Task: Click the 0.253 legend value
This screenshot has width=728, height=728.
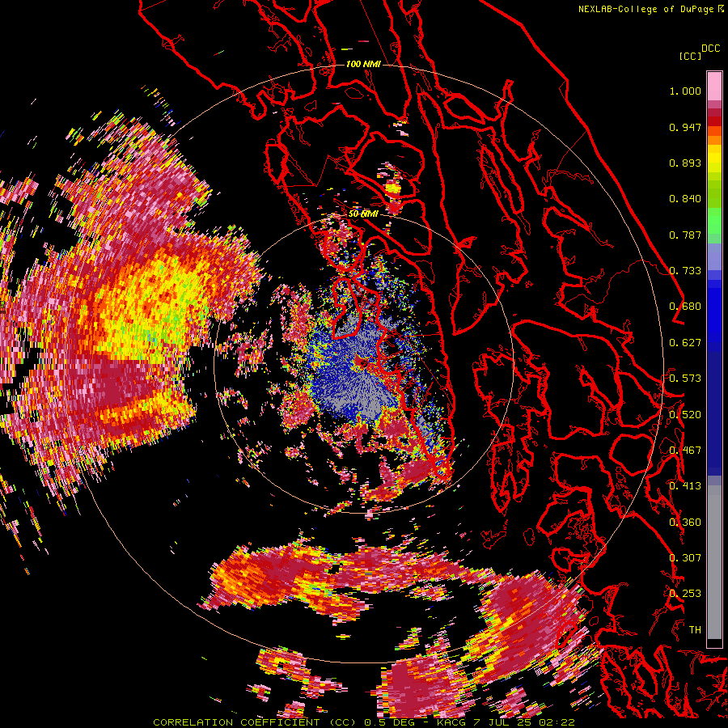Action: tap(685, 594)
